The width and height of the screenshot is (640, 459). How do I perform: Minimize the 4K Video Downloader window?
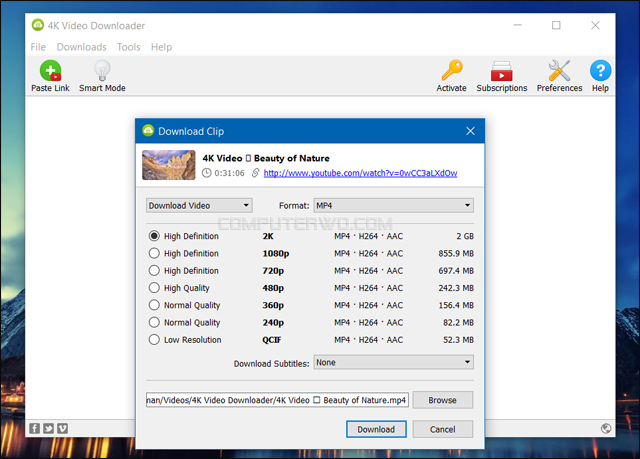pyautogui.click(x=518, y=25)
